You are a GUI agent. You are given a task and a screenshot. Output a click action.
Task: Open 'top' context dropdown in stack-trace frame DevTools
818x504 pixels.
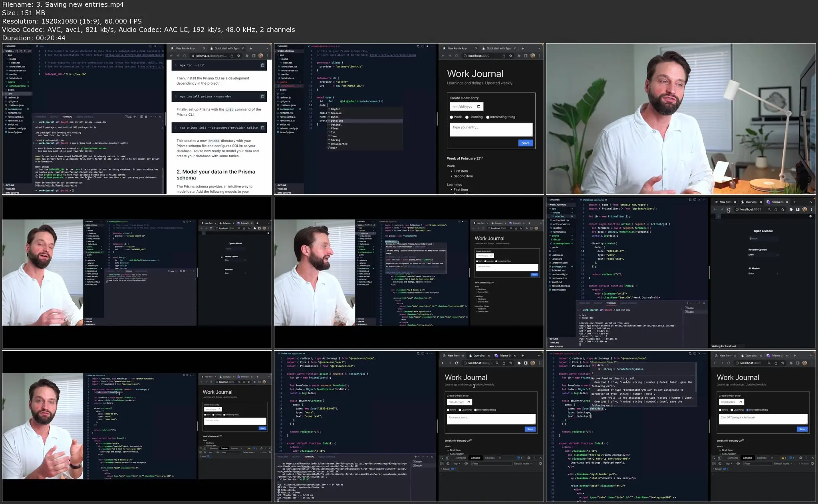[x=456, y=464]
